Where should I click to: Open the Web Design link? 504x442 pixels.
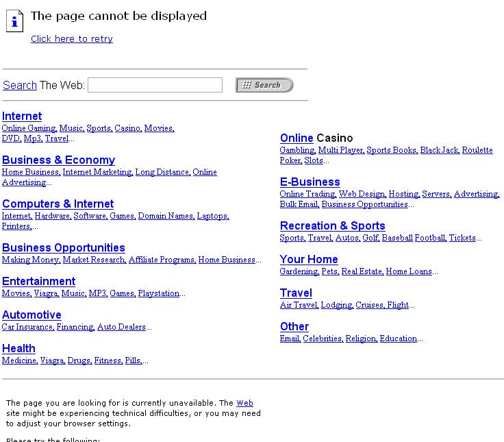[362, 195]
